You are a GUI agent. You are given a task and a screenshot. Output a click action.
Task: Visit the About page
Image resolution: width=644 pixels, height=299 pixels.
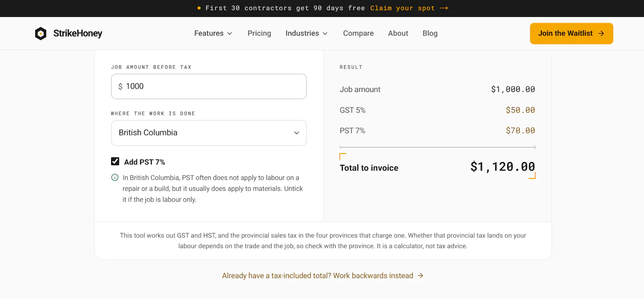click(398, 33)
